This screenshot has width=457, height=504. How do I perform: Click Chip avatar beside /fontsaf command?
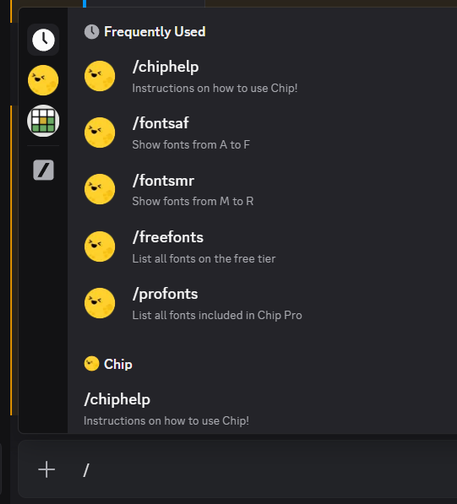(x=100, y=133)
